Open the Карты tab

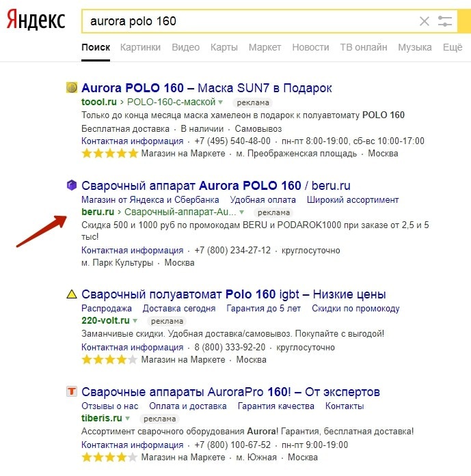224,47
